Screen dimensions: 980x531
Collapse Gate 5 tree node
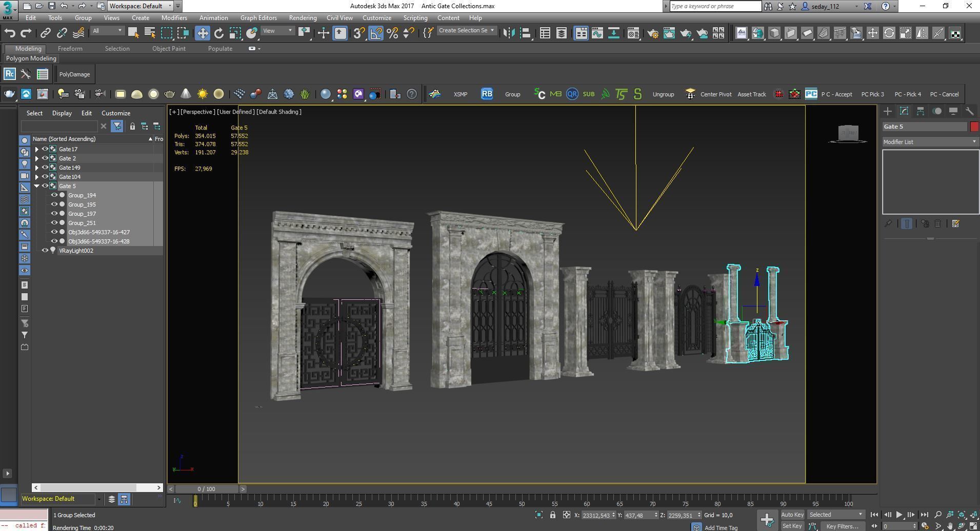click(37, 186)
